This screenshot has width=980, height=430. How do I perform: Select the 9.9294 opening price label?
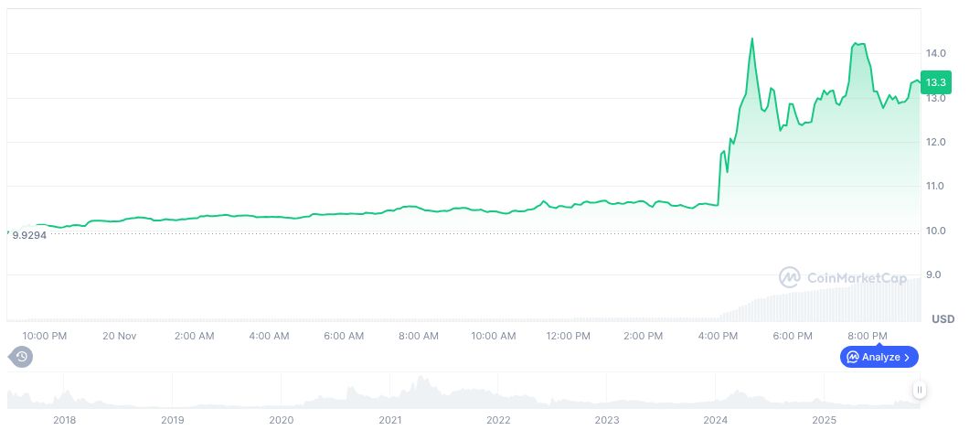pyautogui.click(x=29, y=235)
